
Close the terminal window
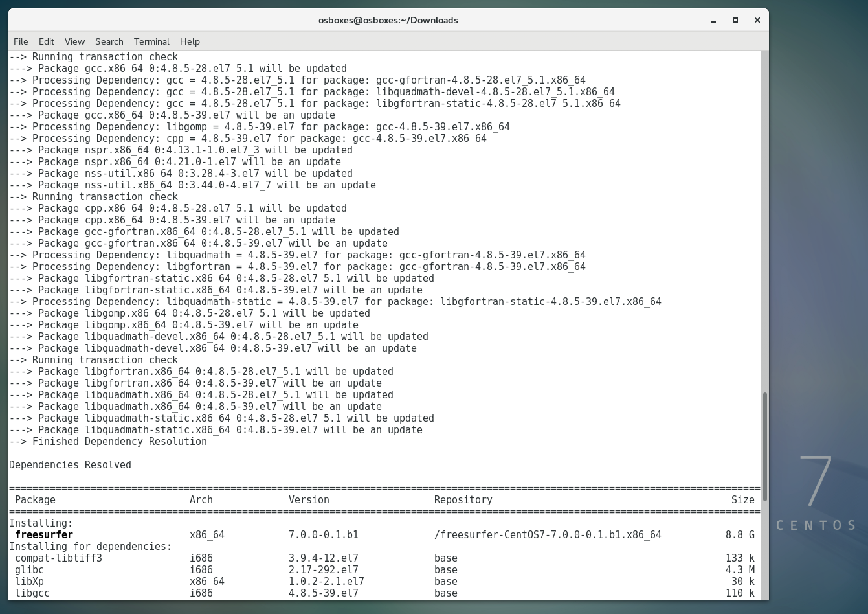pyautogui.click(x=757, y=20)
